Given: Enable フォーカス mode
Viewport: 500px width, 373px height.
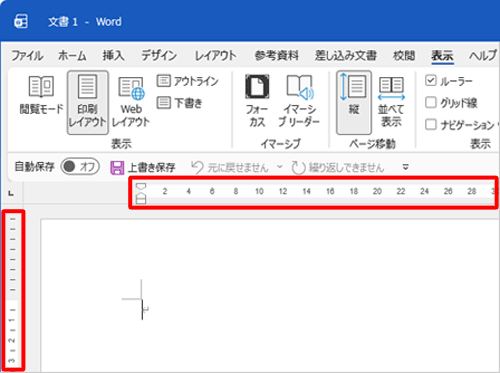Looking at the screenshot, I should point(257,101).
